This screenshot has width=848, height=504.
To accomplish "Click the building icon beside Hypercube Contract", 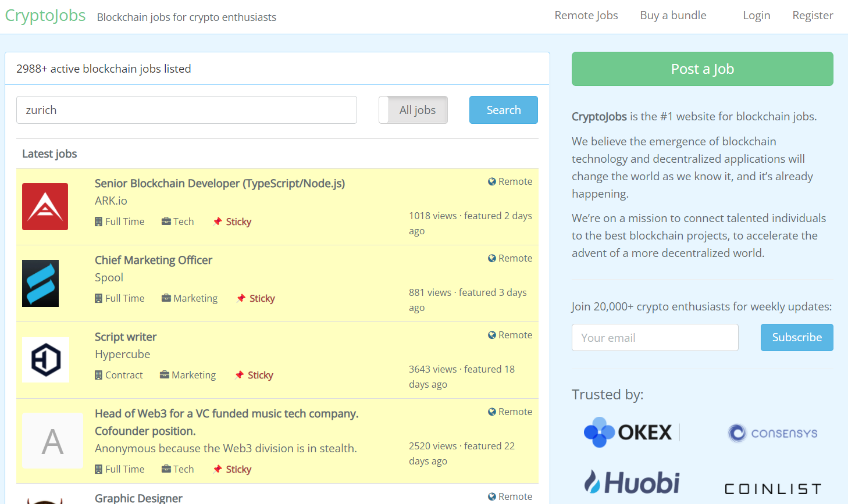I will click(98, 375).
